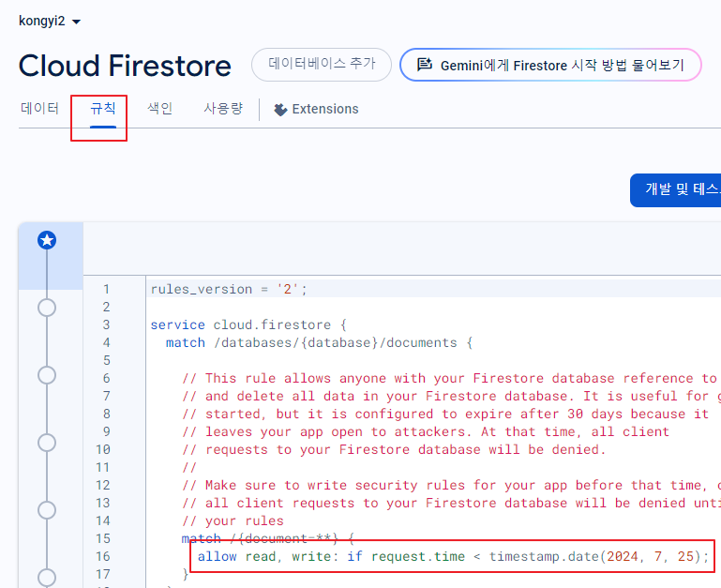
Task: Select the rules history marker beside line 17
Action: point(47,578)
